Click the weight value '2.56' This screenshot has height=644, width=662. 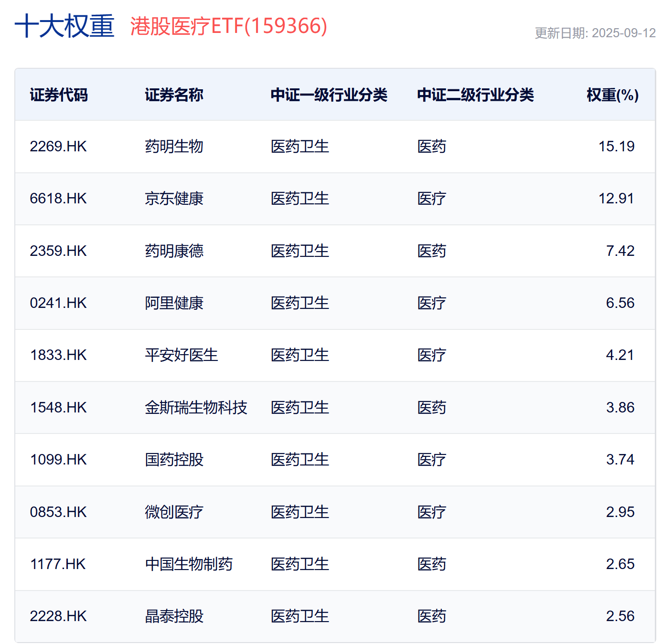point(620,616)
